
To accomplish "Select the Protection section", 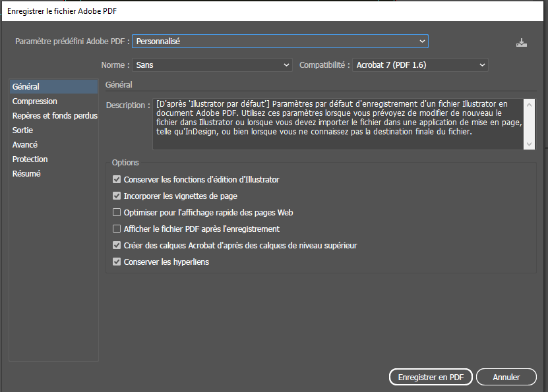I will 30,159.
